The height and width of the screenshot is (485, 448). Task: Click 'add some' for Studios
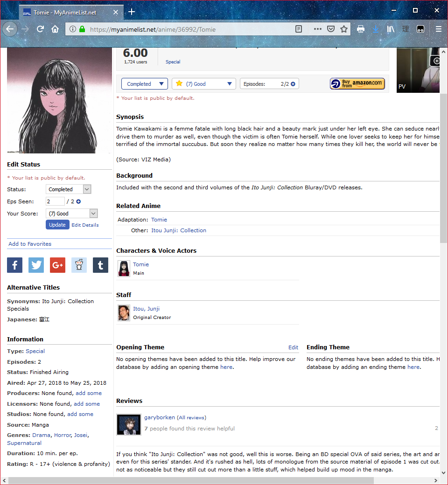point(80,414)
